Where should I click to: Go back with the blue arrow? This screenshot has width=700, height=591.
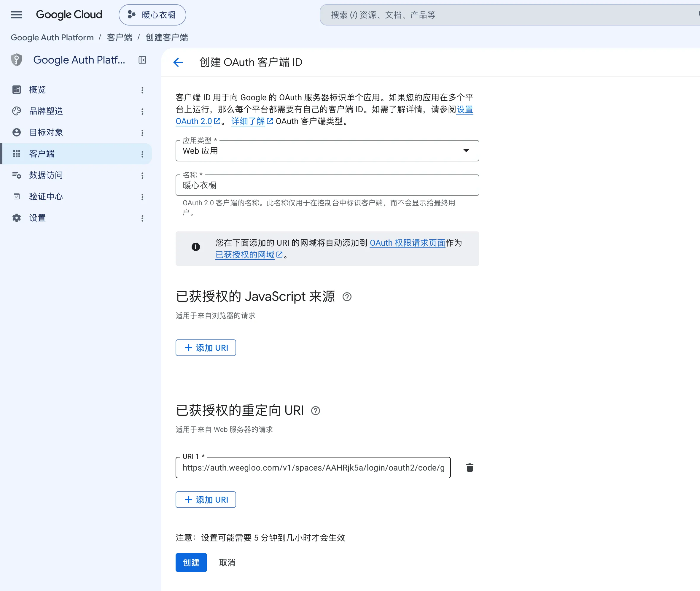pos(178,62)
